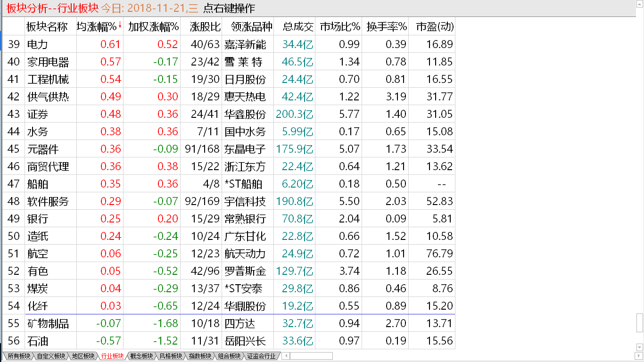The width and height of the screenshot is (644, 362).
Task: Click leading stock 四方达
Action: pyautogui.click(x=240, y=323)
